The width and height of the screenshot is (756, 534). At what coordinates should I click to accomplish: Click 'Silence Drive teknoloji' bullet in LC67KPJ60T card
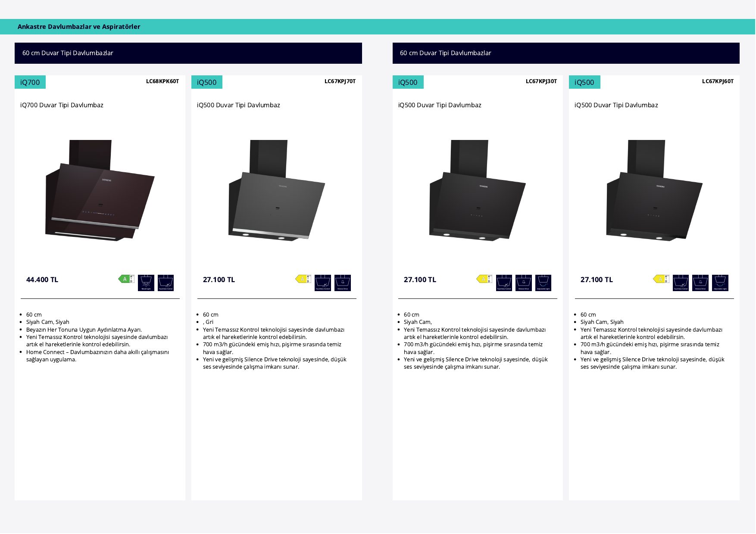pyautogui.click(x=653, y=363)
